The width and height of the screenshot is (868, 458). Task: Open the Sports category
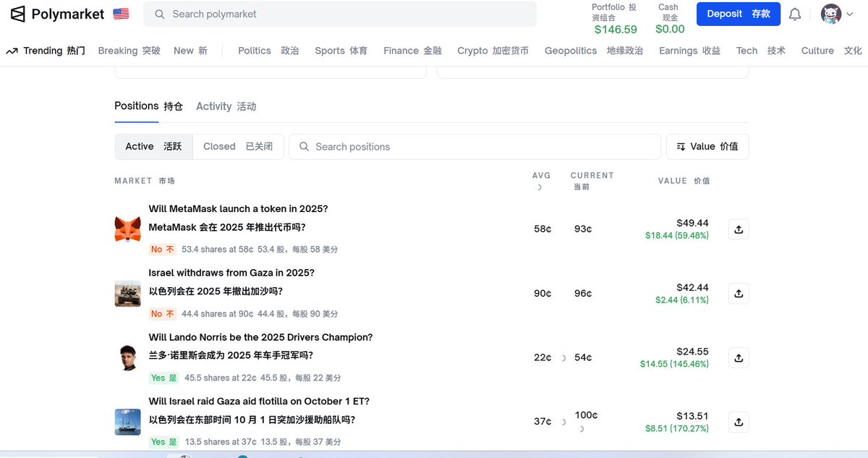point(341,51)
